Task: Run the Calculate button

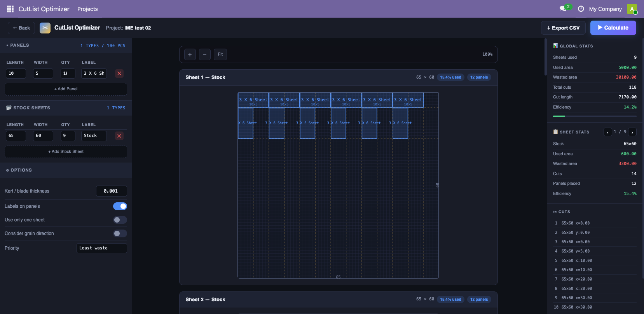Action: (613, 28)
